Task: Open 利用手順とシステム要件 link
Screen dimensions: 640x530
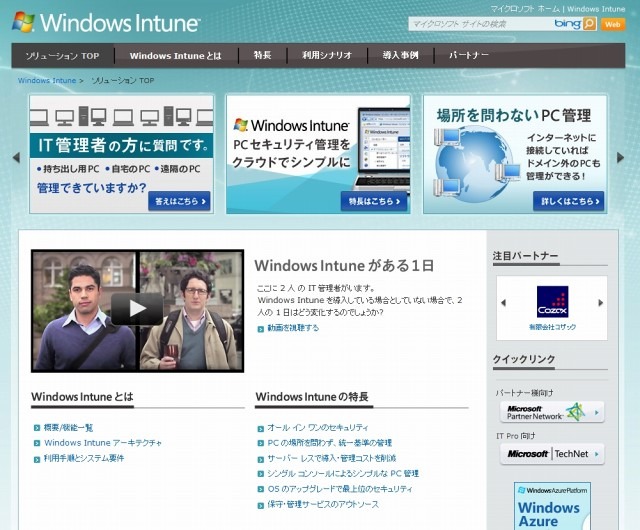Action: (x=84, y=458)
